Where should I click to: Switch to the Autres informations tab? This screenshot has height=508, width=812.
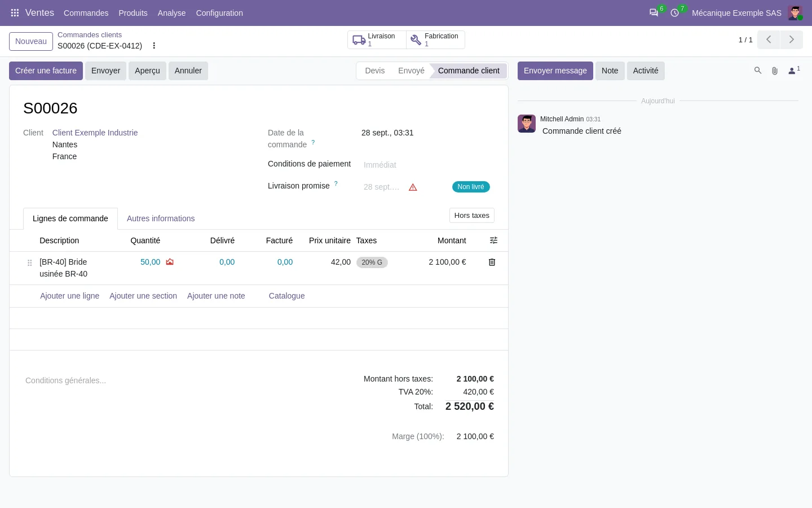coord(161,218)
